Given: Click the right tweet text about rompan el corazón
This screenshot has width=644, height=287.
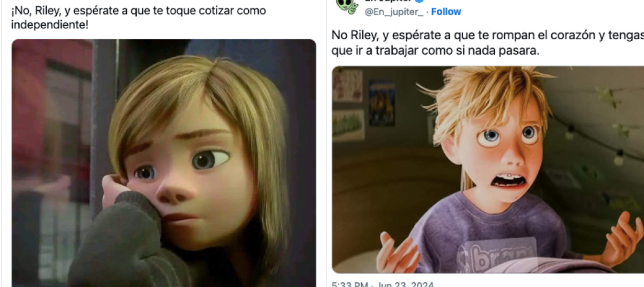Looking at the screenshot, I should pos(487,42).
